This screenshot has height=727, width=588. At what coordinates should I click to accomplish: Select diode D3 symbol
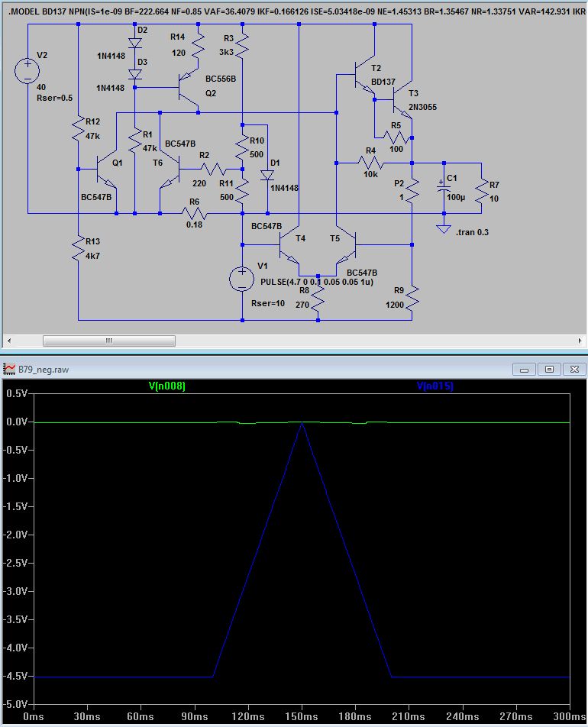[x=135, y=74]
